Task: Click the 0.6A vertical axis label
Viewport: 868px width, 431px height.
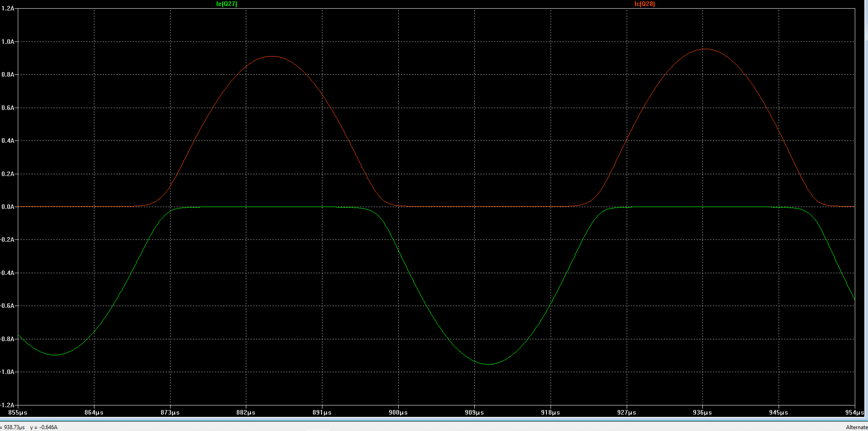Action: click(x=8, y=108)
